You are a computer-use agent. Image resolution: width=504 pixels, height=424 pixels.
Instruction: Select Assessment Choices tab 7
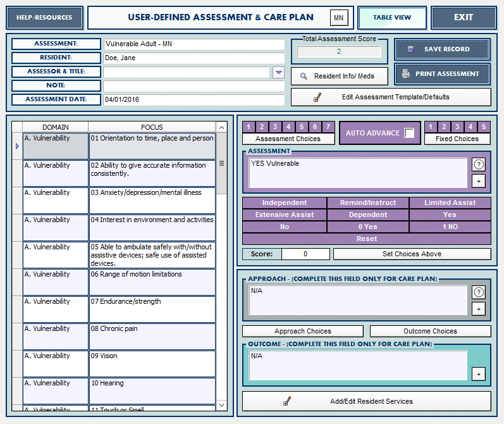[x=328, y=127]
